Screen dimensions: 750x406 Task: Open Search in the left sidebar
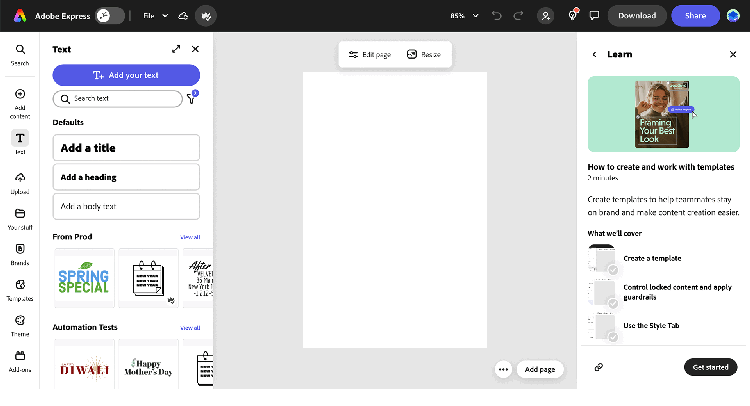[x=20, y=55]
